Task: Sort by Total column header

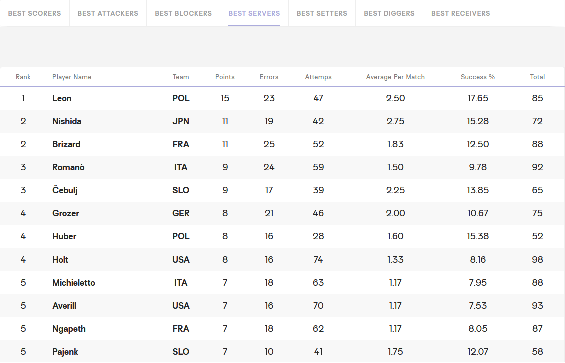Action: (x=537, y=77)
